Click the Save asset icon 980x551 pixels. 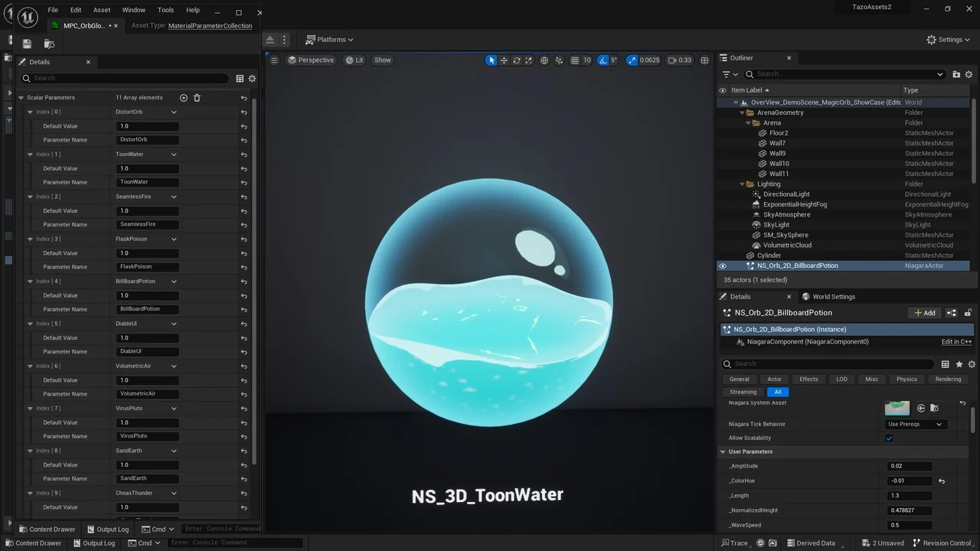(26, 44)
